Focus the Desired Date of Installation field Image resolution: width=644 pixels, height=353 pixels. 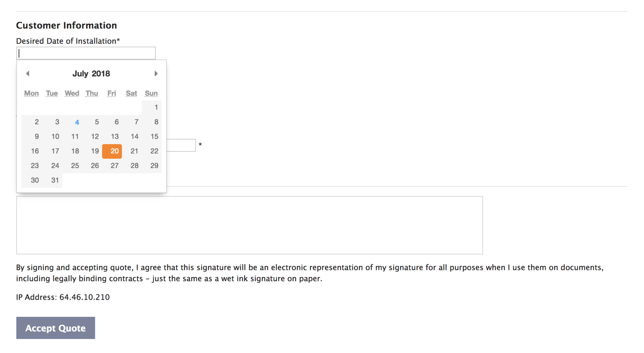(x=86, y=53)
